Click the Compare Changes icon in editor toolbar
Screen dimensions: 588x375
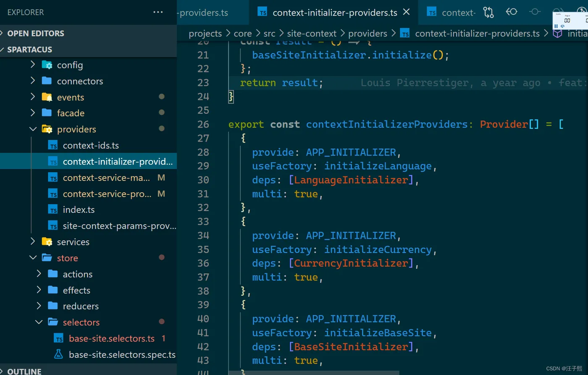pyautogui.click(x=488, y=12)
